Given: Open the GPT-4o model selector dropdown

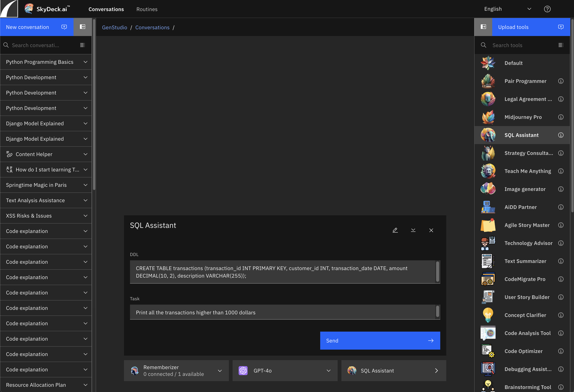Looking at the screenshot, I should click(x=328, y=370).
